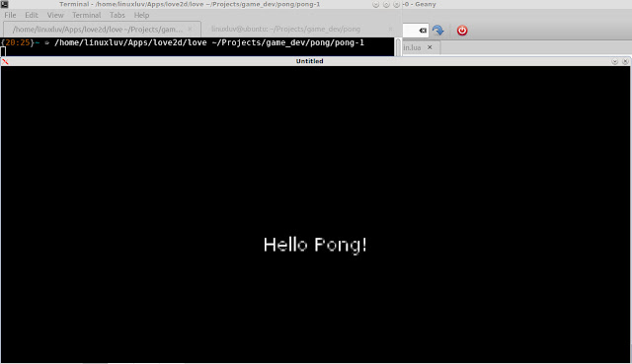Image resolution: width=632 pixels, height=364 pixels.
Task: Close the first terminal tab running love
Action: (x=190, y=29)
